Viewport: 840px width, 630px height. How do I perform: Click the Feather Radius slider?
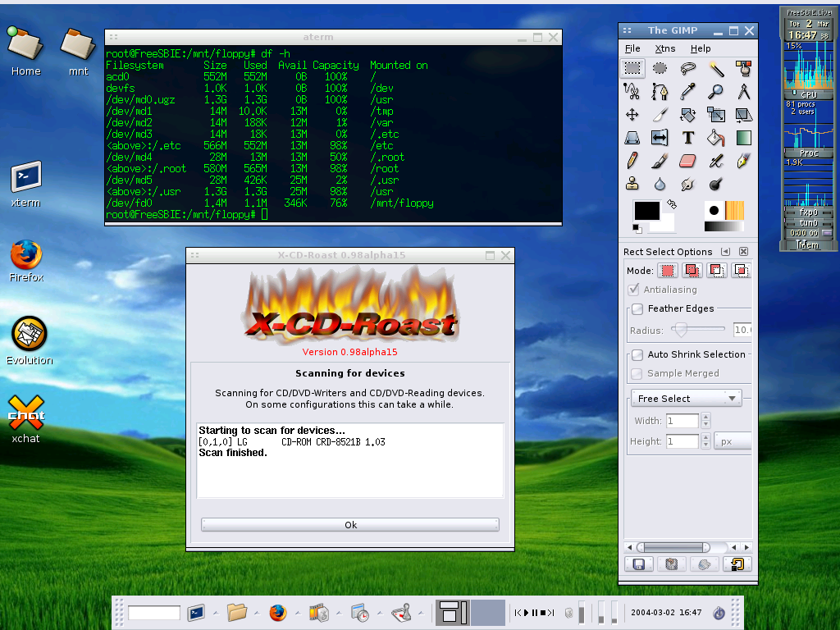[x=698, y=329]
